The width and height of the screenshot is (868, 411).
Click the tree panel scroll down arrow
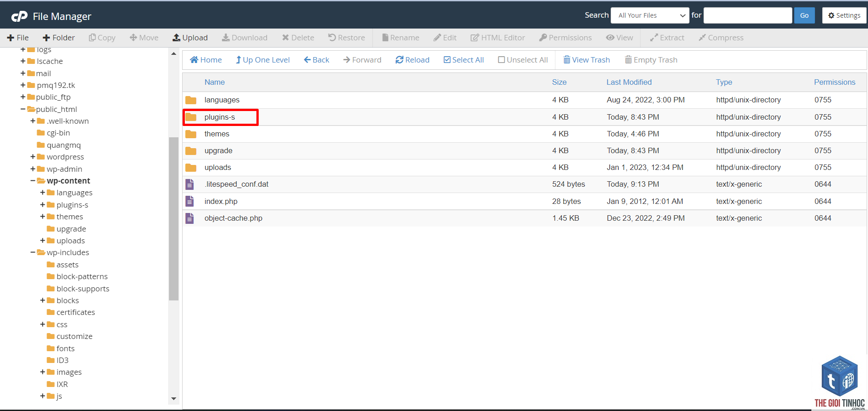tap(174, 399)
